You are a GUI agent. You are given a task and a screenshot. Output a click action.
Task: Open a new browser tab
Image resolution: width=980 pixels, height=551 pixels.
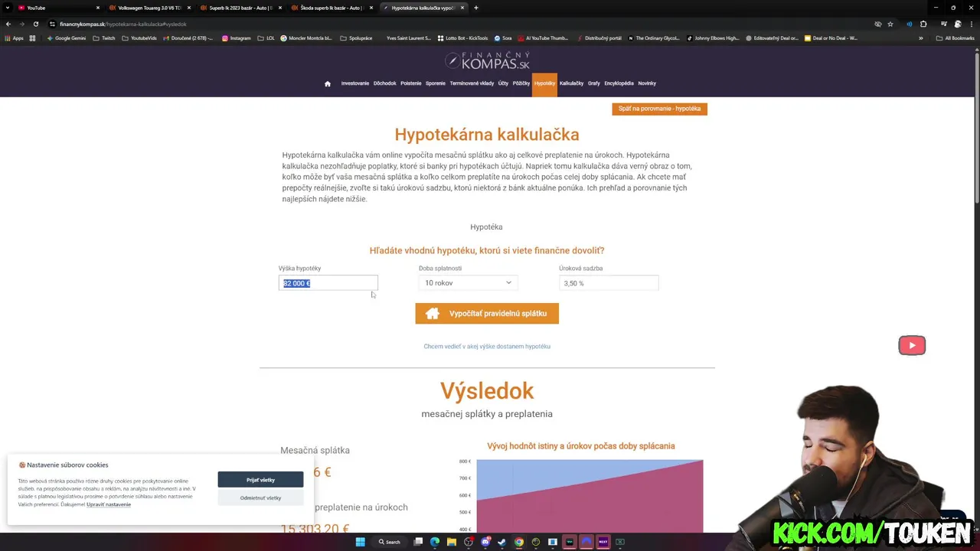tap(476, 8)
